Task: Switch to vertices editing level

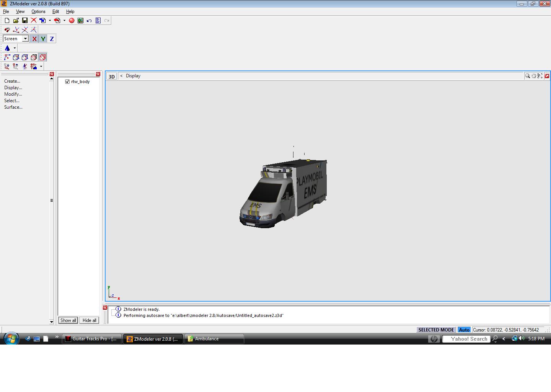Action: [7, 57]
